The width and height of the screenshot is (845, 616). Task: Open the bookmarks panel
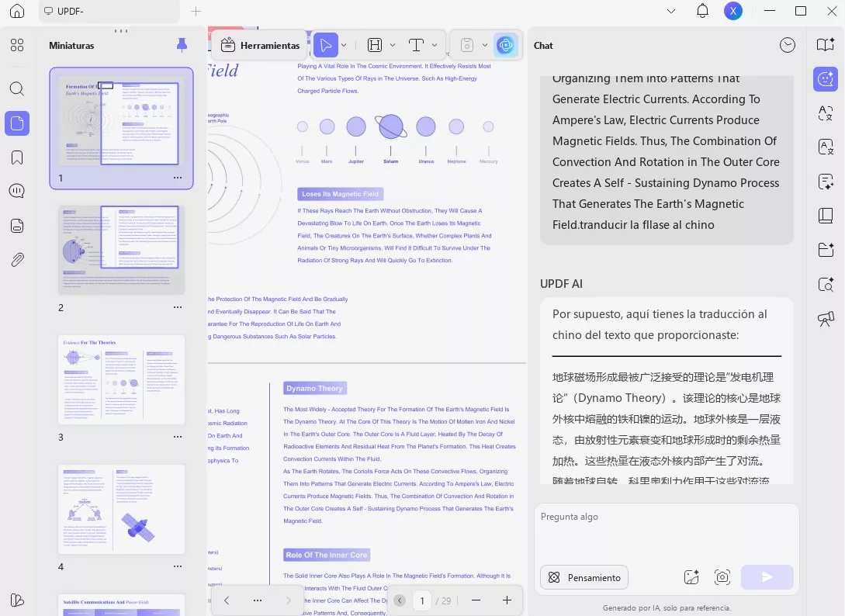(x=17, y=157)
